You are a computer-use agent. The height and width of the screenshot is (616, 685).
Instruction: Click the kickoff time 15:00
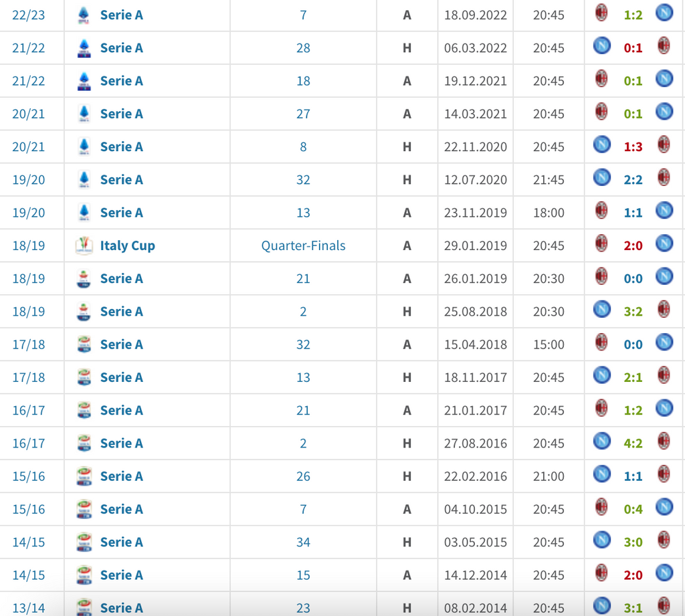click(549, 344)
